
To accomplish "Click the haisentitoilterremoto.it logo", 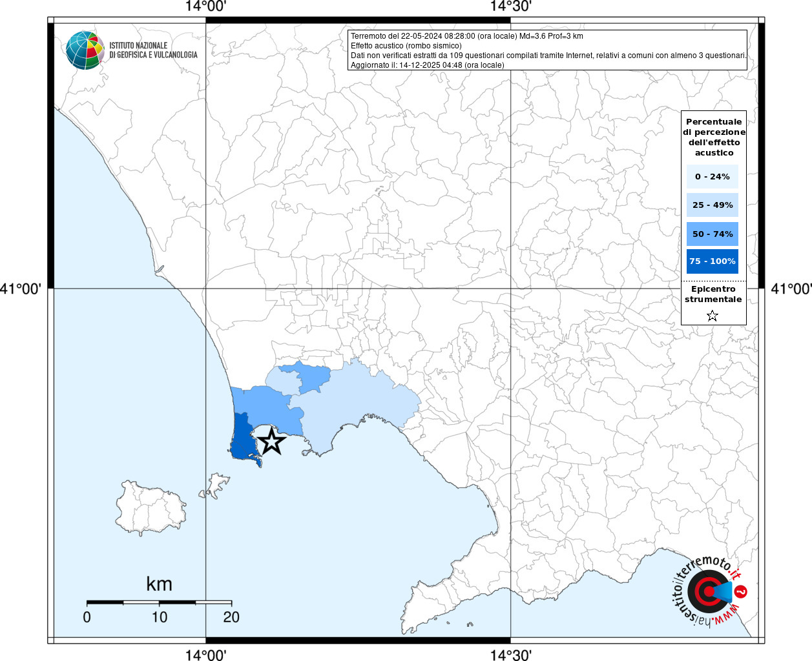I will point(710,592).
